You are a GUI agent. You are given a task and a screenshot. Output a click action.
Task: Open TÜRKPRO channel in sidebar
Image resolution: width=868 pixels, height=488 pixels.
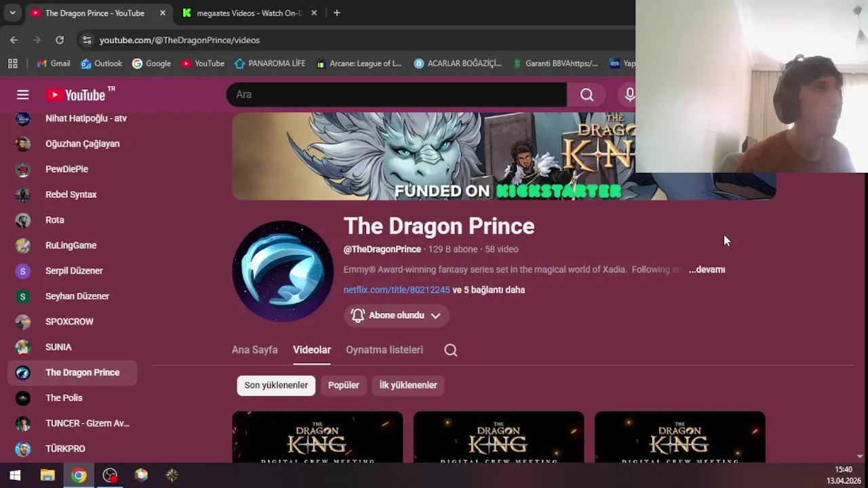coord(73,449)
